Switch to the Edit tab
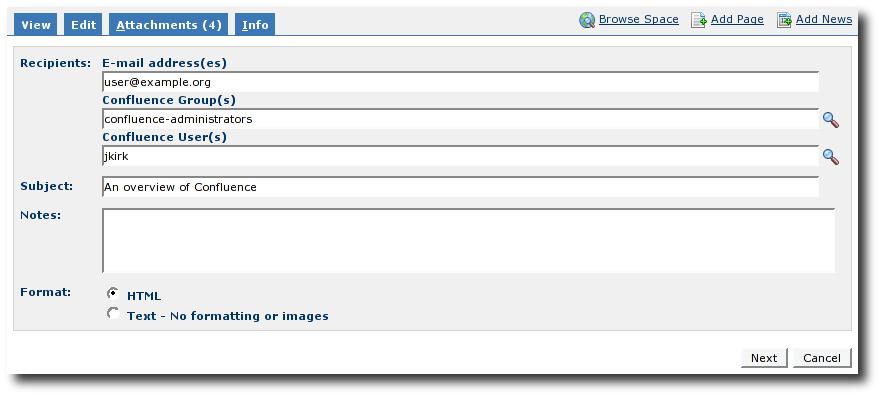The height and width of the screenshot is (397, 881). pos(83,25)
